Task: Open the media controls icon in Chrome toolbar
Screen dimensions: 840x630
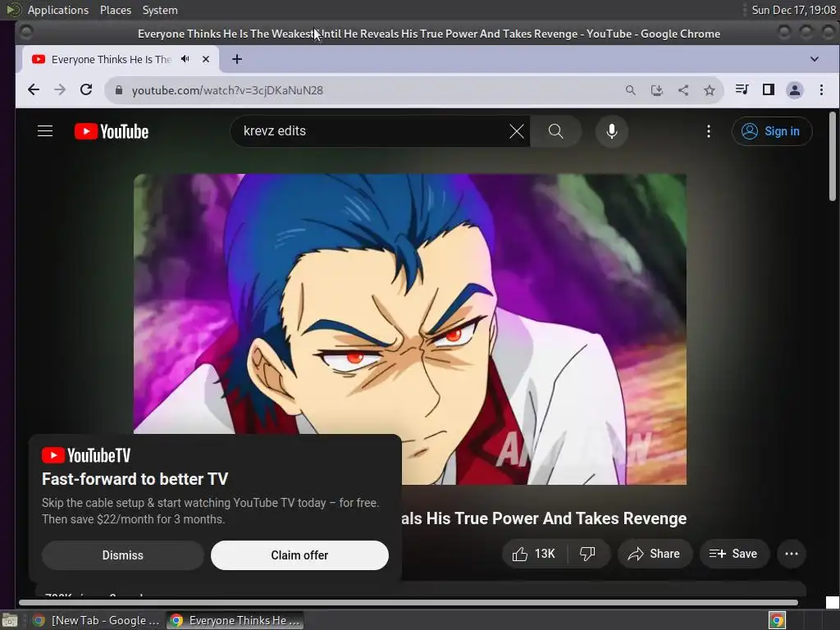Action: (x=742, y=89)
